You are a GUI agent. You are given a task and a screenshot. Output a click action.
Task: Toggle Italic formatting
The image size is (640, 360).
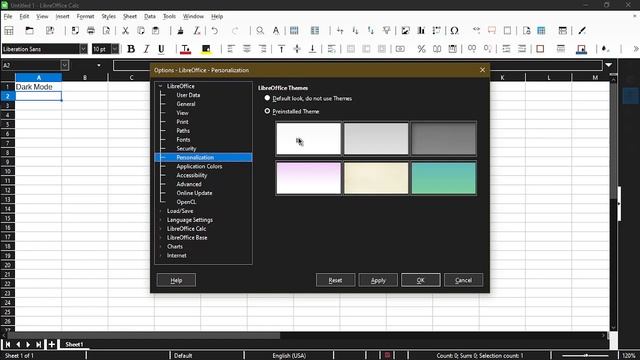(x=146, y=49)
